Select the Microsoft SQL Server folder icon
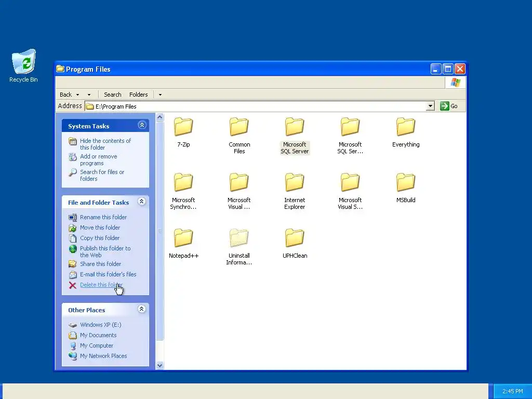Viewport: 532px width, 399px height. [x=295, y=127]
